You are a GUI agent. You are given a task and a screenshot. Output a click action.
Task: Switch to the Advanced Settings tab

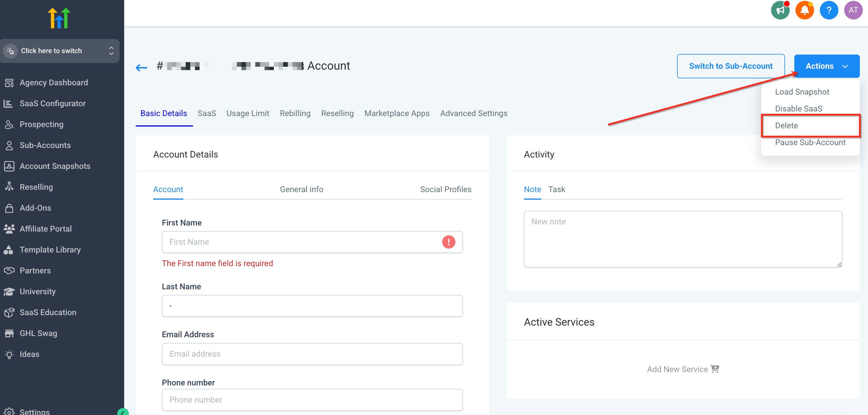tap(473, 113)
